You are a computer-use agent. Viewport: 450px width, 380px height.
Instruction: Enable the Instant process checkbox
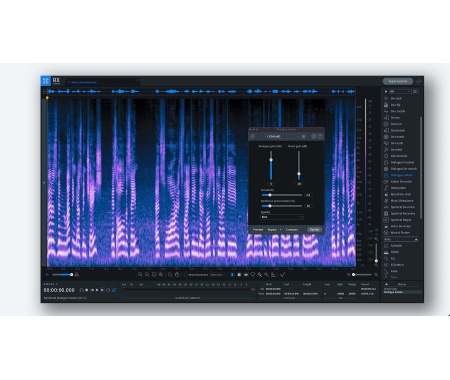pos(186,275)
